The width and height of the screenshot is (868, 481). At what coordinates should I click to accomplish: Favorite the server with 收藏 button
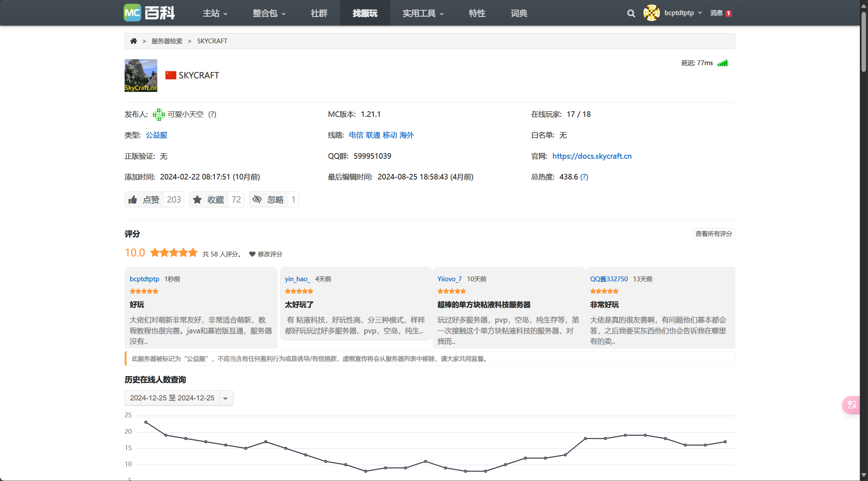pyautogui.click(x=216, y=199)
